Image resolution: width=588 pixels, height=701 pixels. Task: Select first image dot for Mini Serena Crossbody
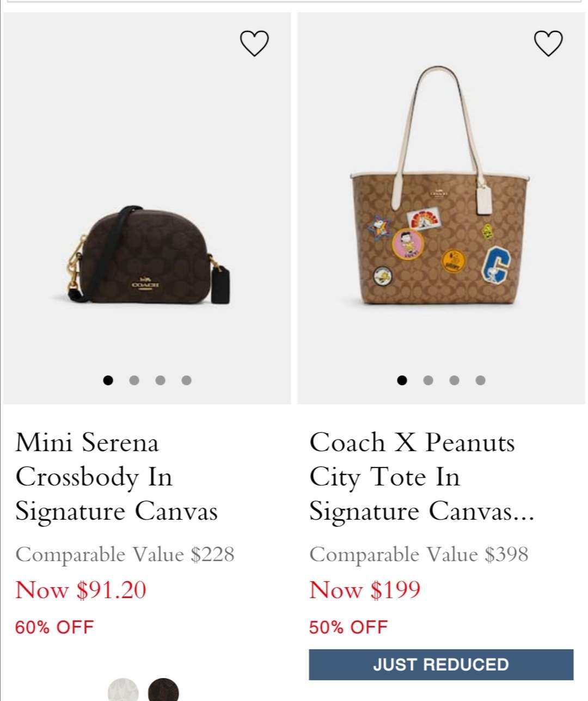pos(108,380)
